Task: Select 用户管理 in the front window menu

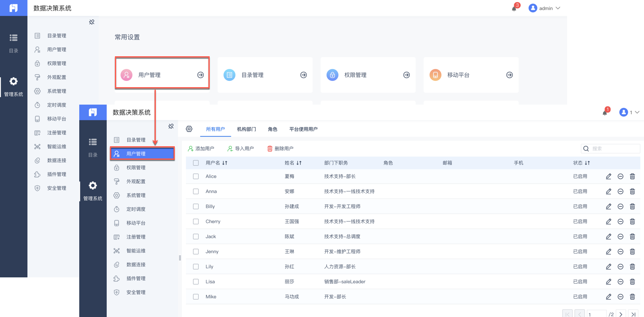Action: pyautogui.click(x=142, y=154)
